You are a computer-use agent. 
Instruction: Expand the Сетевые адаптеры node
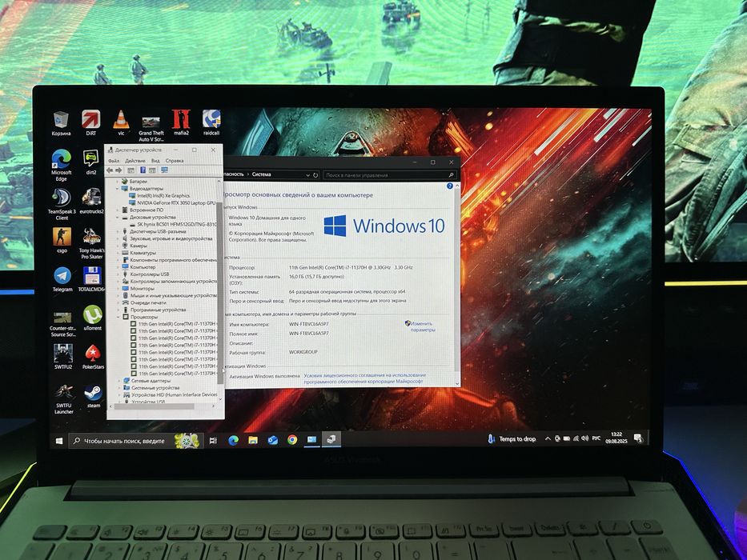119,381
